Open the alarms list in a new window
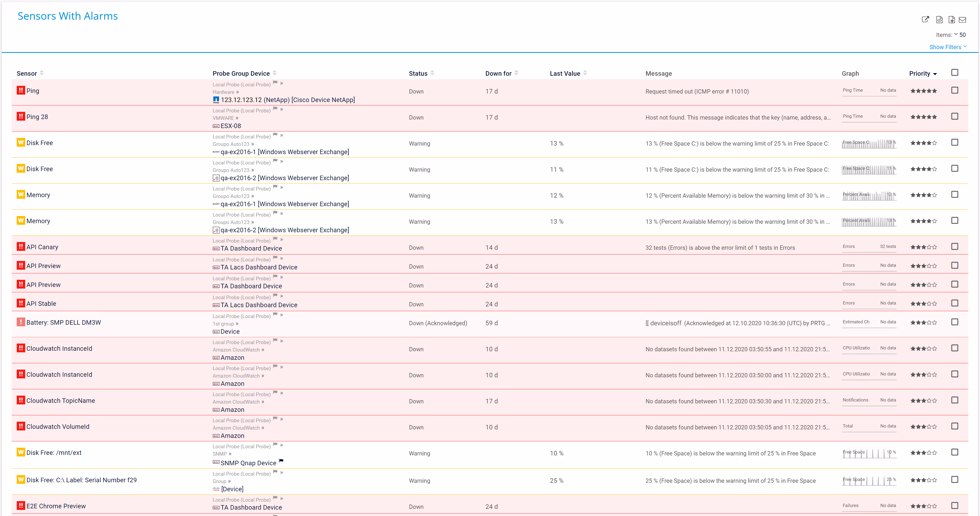The height and width of the screenshot is (516, 980). tap(926, 19)
